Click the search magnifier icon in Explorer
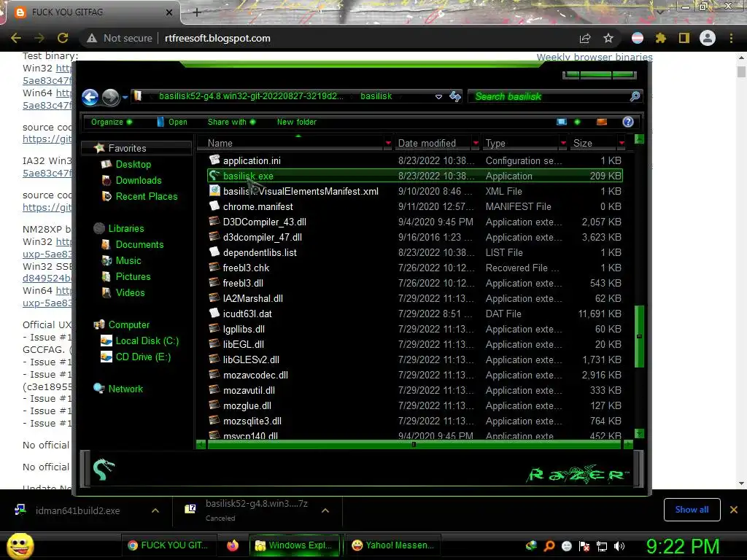Image resolution: width=747 pixels, height=560 pixels. pos(635,97)
